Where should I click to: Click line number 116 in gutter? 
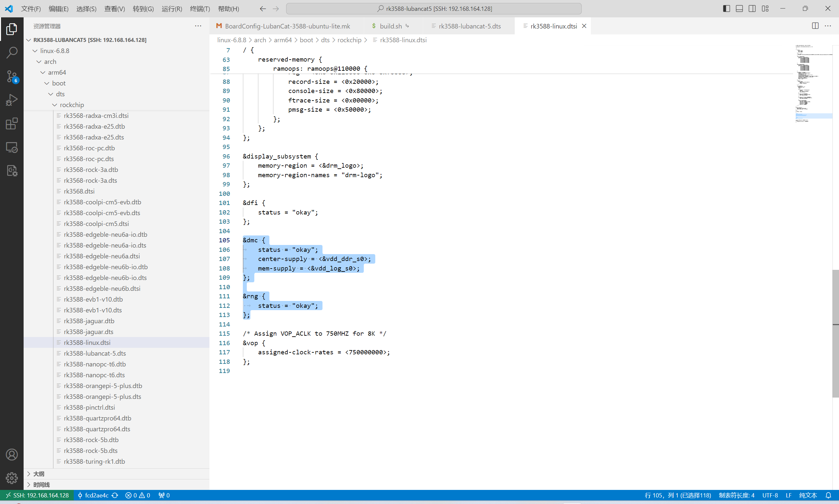pyautogui.click(x=224, y=343)
